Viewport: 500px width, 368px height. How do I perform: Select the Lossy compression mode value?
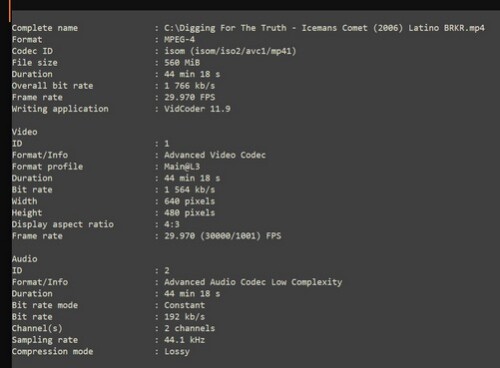pos(177,352)
